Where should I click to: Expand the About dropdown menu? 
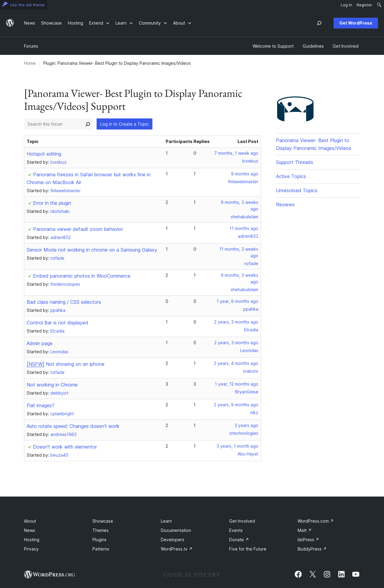pos(182,23)
